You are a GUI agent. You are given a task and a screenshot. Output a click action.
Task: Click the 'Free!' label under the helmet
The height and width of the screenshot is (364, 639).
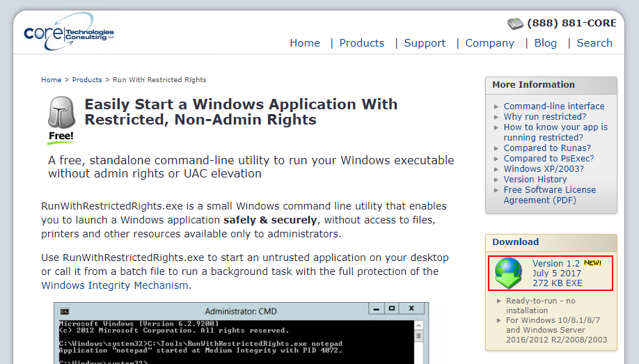[x=61, y=136]
